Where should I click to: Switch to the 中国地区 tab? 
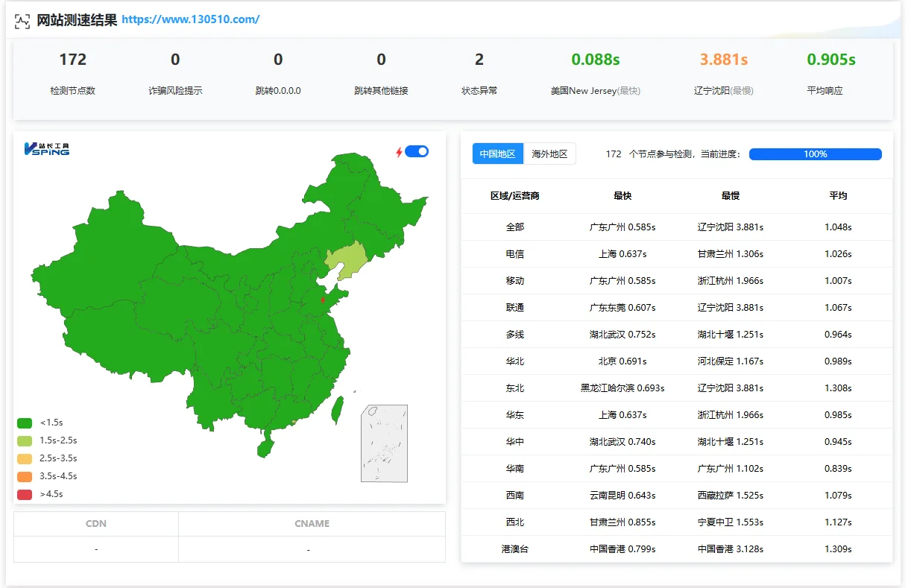498,154
